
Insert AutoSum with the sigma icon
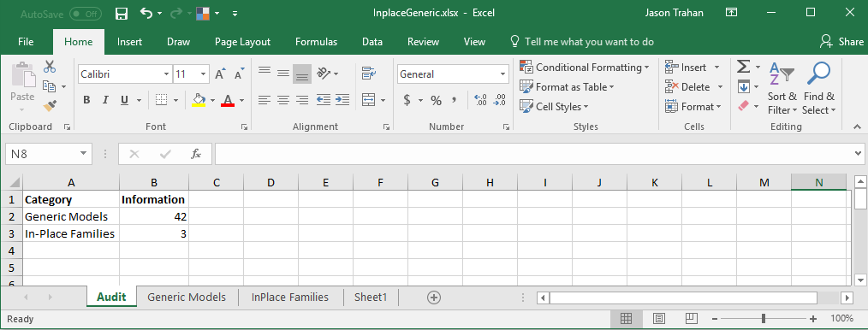click(x=743, y=67)
